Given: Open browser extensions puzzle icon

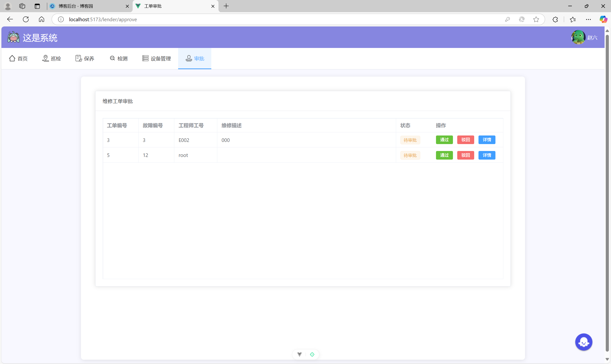Looking at the screenshot, I should click(555, 19).
